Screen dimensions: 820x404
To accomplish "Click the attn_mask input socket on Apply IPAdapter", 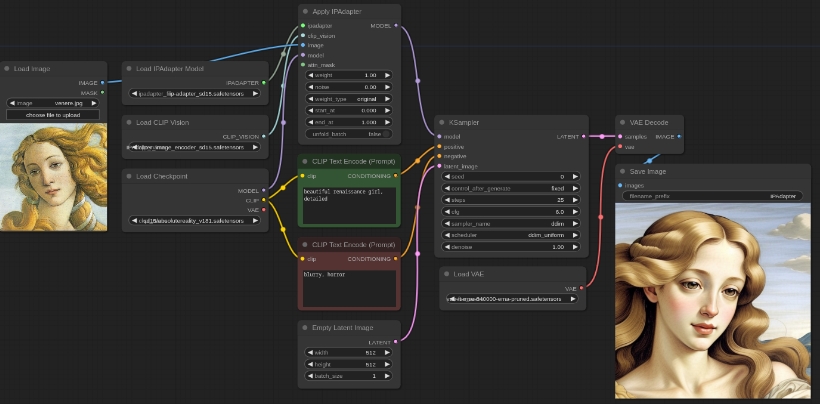I will coord(303,64).
